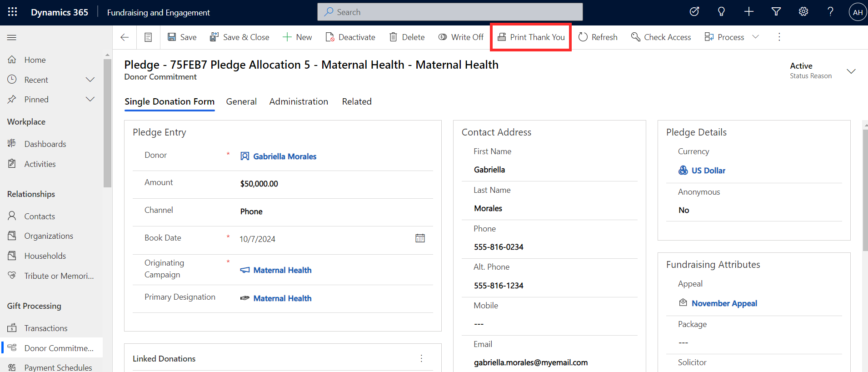Open advanced find filter icon
Viewport: 868px width, 372px height.
776,12
